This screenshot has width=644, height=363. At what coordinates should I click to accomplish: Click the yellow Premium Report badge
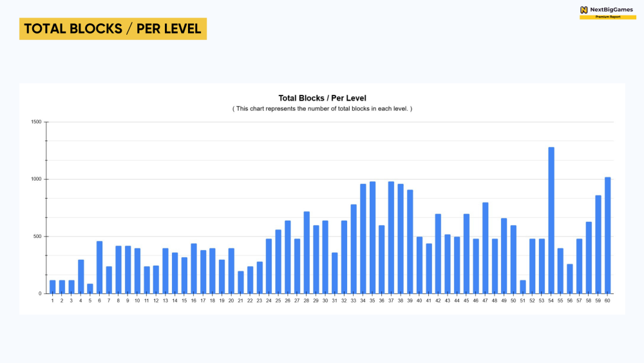pyautogui.click(x=607, y=17)
